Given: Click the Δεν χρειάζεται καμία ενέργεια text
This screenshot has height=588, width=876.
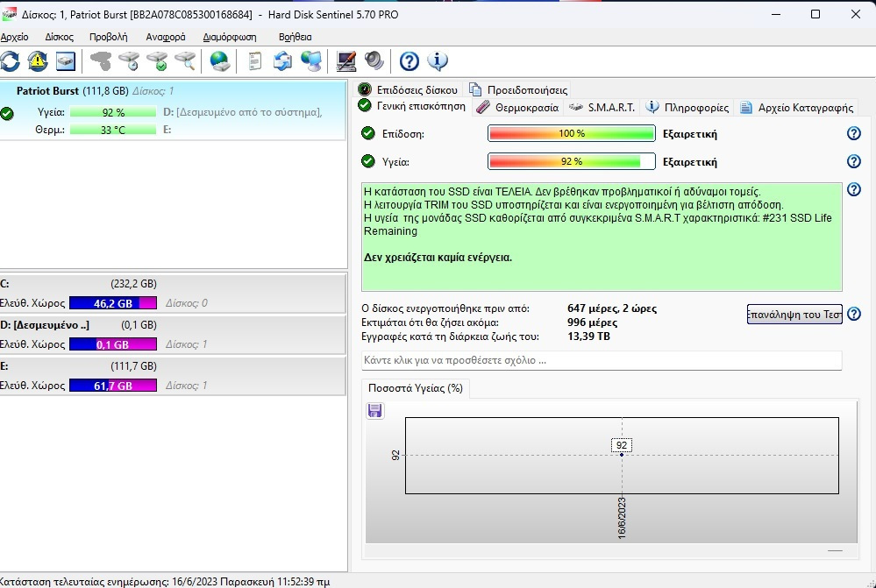Looking at the screenshot, I should (x=438, y=258).
